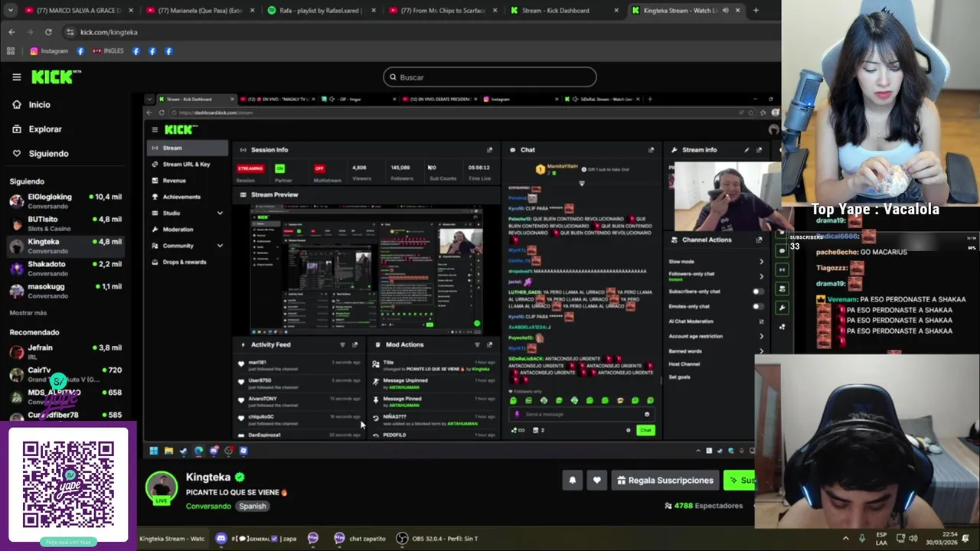Pop out the Session Info panel
Viewport: 980px width, 551px height.
tap(489, 150)
